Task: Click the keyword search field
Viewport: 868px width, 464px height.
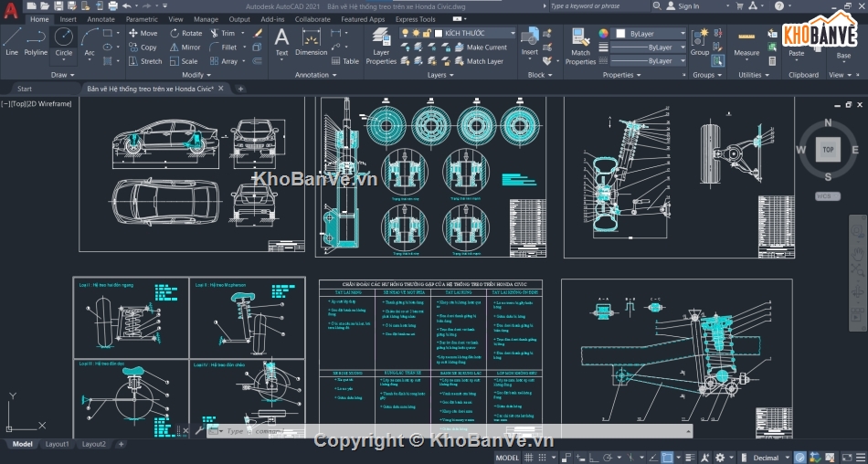Action: [599, 6]
